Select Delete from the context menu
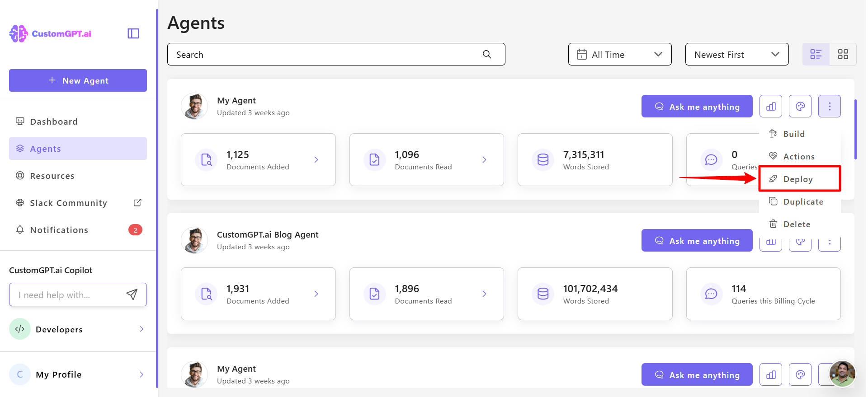The height and width of the screenshot is (397, 868). 800,224
